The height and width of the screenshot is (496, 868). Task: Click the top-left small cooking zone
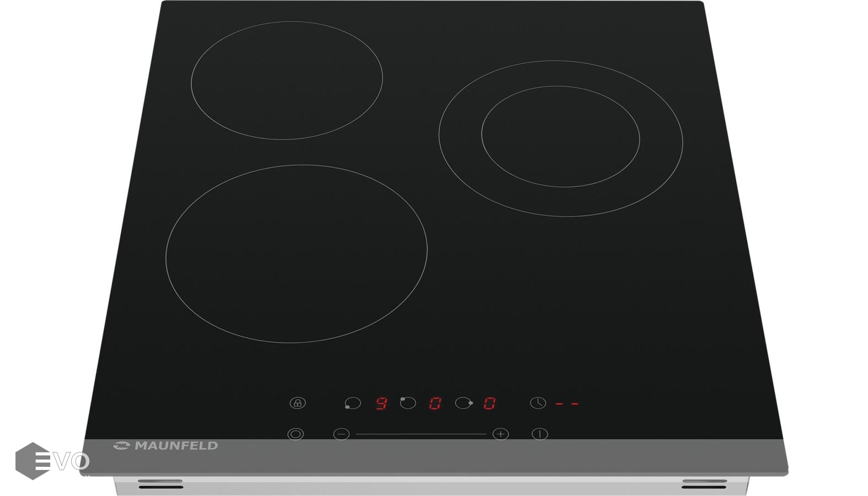286,80
